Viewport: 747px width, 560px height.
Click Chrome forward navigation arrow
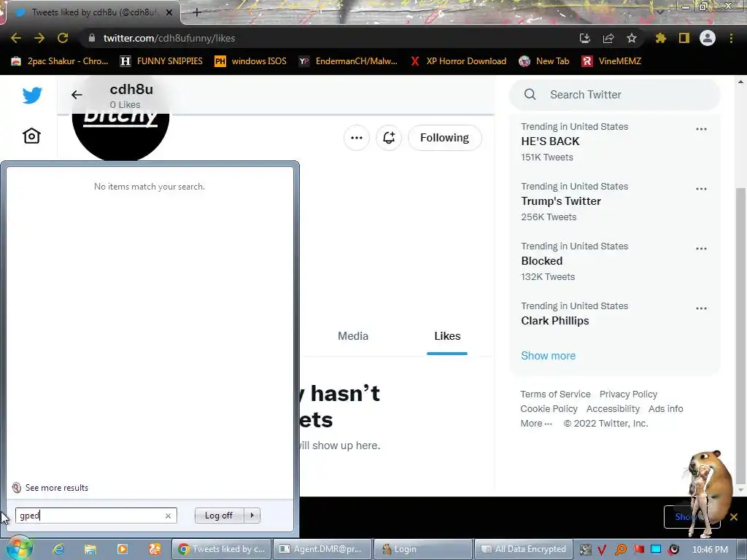click(x=39, y=38)
